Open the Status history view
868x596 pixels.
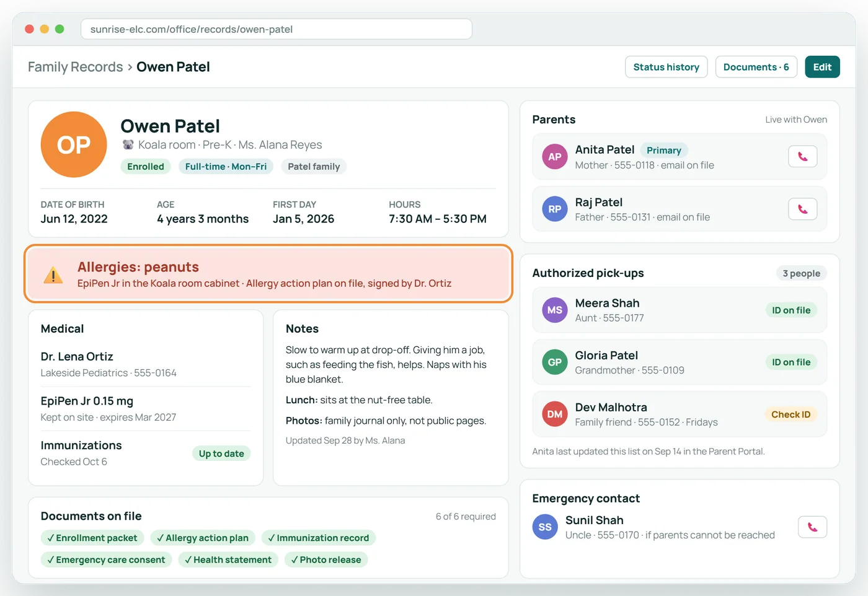[x=666, y=67]
